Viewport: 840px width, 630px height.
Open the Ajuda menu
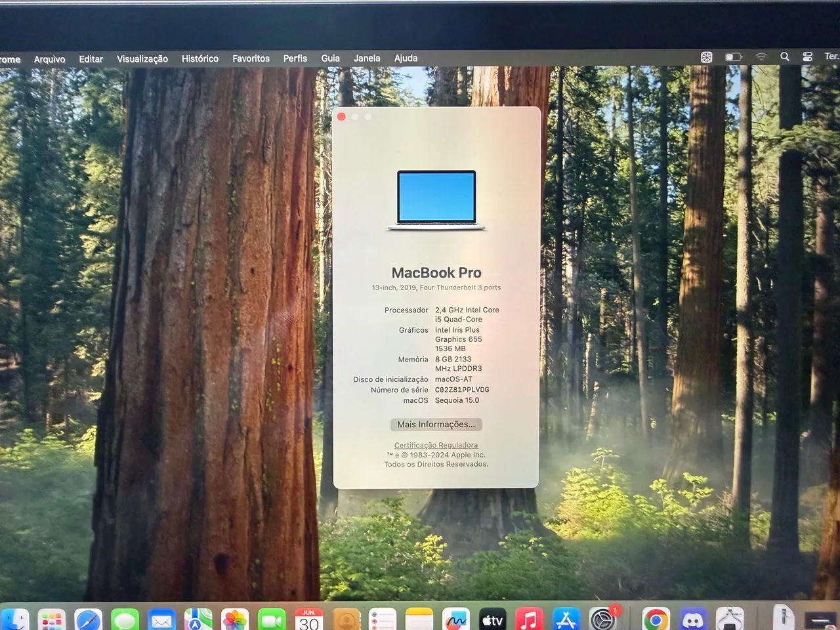point(406,58)
